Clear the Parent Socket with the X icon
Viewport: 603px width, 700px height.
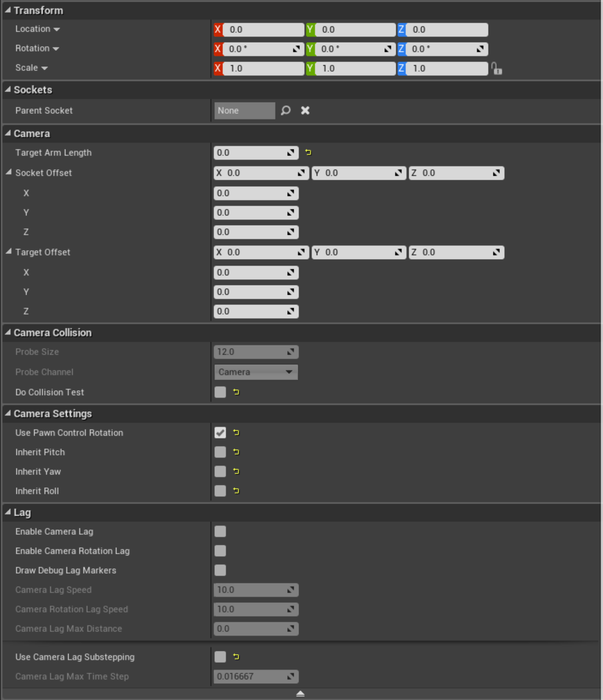coord(305,111)
